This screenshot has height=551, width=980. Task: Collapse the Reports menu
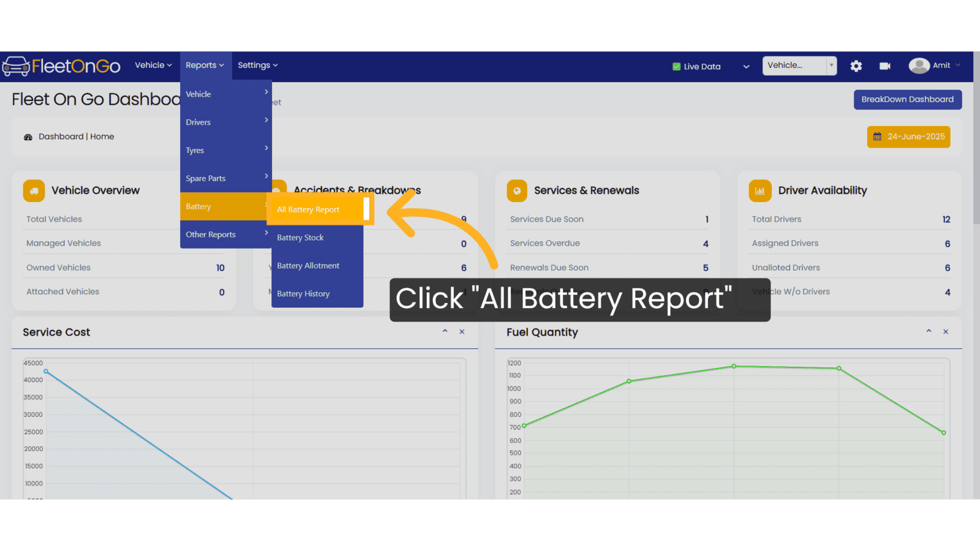click(205, 66)
